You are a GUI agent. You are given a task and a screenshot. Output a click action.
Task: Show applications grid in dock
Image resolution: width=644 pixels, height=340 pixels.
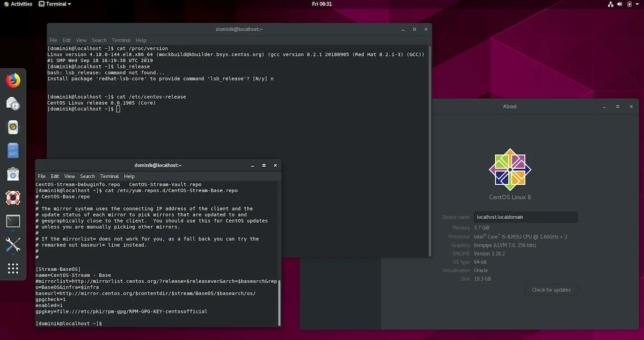(13, 269)
